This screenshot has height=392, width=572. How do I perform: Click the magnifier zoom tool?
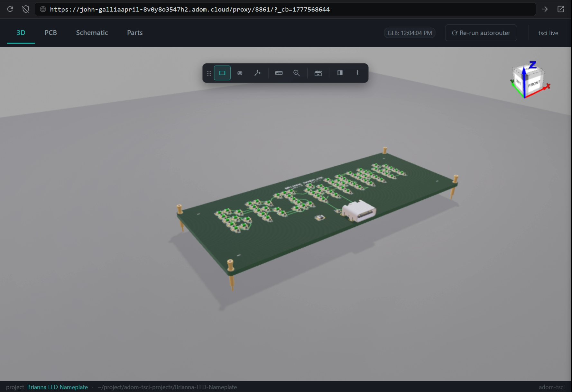[x=297, y=73]
